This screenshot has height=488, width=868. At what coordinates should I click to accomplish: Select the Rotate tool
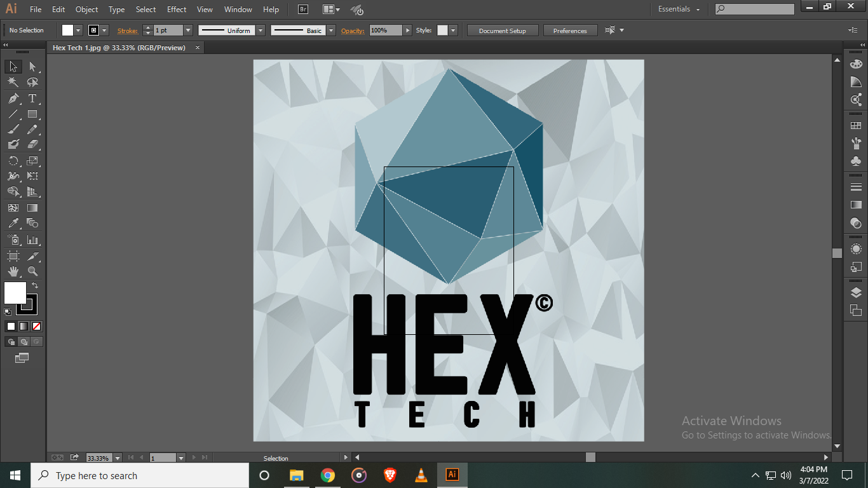point(13,159)
